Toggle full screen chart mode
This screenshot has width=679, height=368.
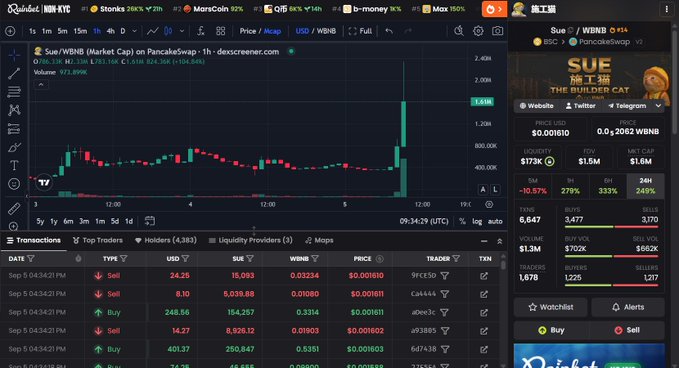coord(360,31)
